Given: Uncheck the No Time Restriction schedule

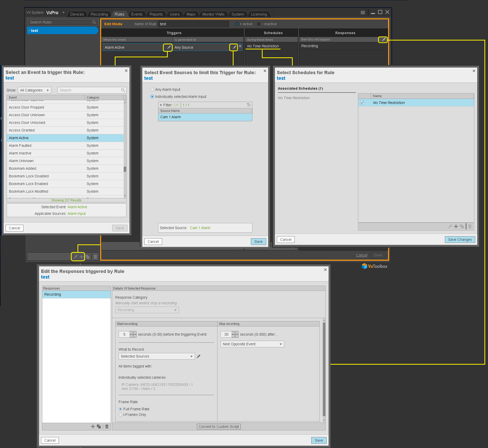Looking at the screenshot, I should (362, 103).
